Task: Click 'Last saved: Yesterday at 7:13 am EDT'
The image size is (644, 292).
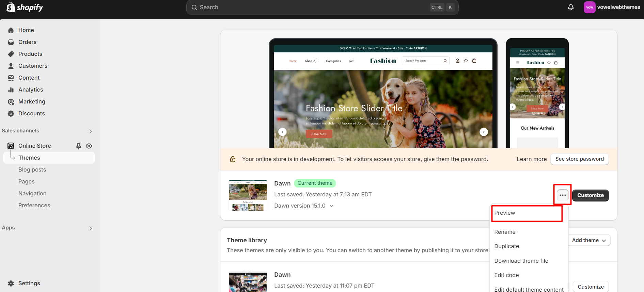Action: [x=323, y=195]
